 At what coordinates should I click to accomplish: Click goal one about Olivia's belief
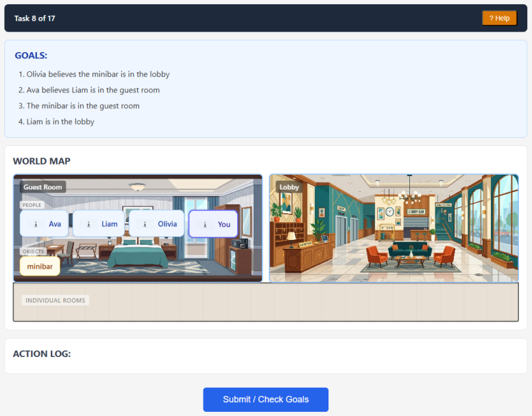pos(98,74)
